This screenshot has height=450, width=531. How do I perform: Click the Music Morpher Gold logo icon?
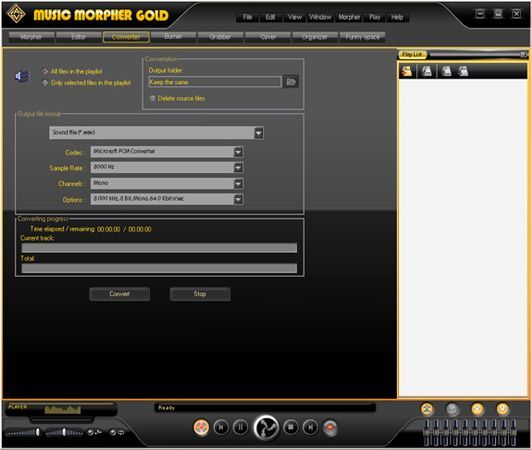point(16,14)
